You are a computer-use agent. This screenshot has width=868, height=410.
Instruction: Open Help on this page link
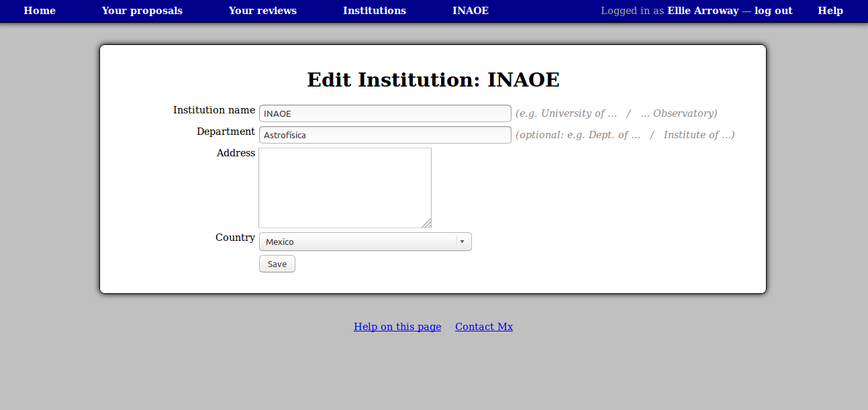(397, 327)
